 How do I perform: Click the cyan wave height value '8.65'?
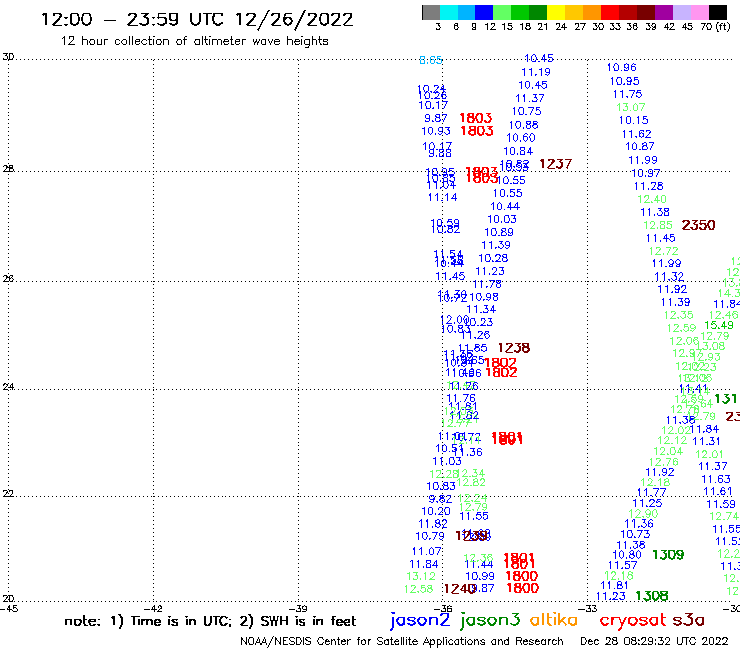click(x=430, y=60)
